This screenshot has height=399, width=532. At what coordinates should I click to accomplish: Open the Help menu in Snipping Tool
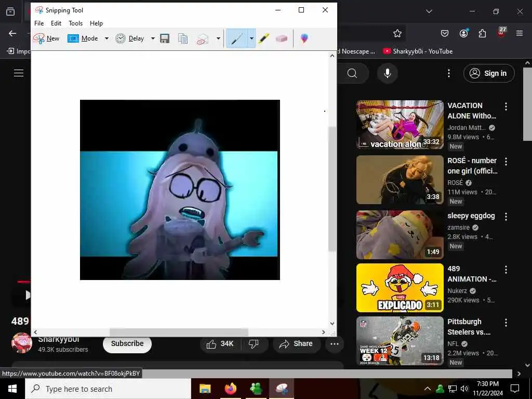[x=96, y=23]
